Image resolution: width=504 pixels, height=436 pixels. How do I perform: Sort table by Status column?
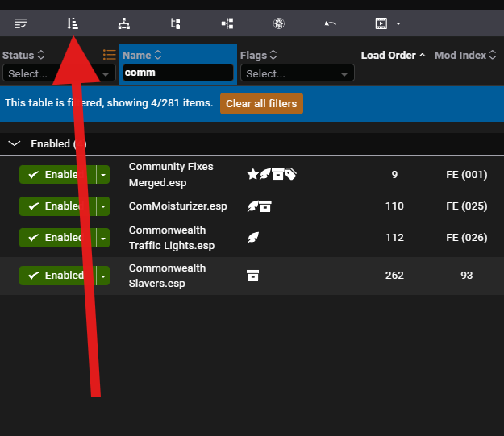pos(23,55)
